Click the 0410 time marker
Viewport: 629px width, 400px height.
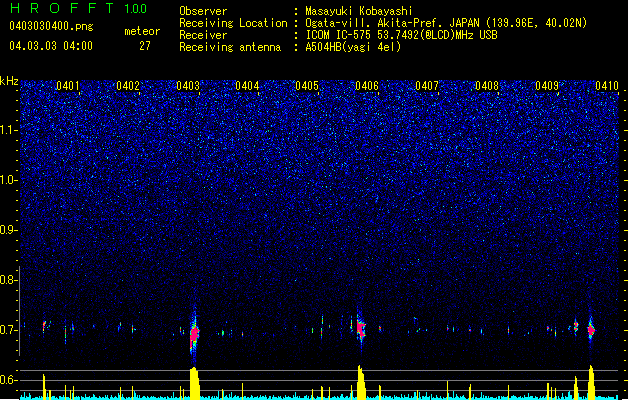click(607, 85)
